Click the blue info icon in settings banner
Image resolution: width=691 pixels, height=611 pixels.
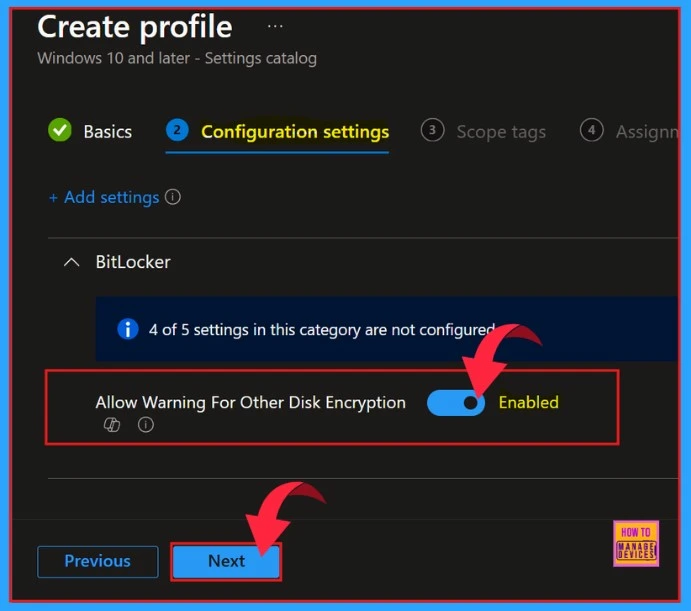(128, 329)
